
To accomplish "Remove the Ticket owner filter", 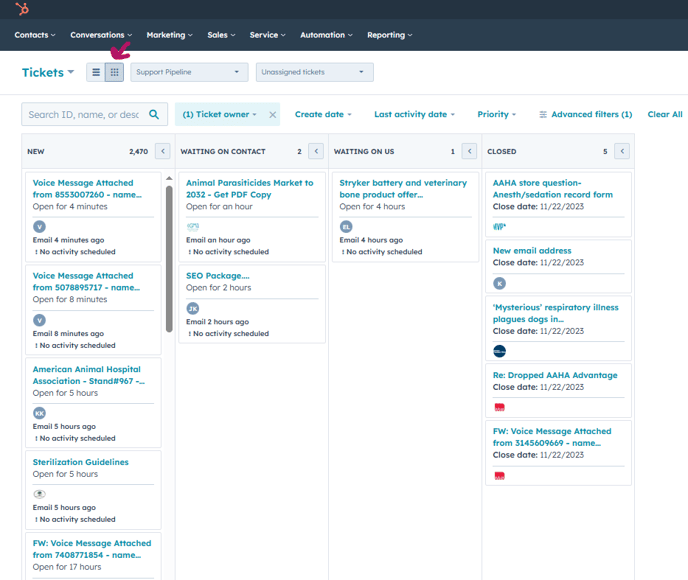I will tap(272, 115).
